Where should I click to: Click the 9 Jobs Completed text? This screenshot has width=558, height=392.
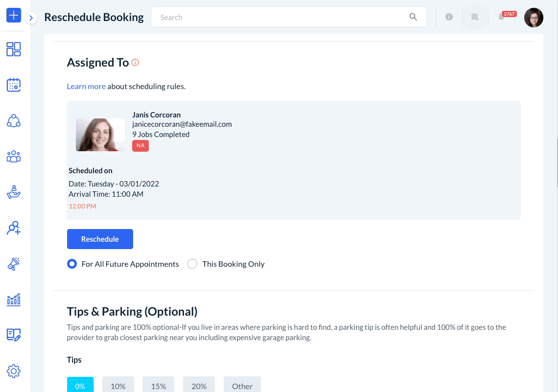161,135
